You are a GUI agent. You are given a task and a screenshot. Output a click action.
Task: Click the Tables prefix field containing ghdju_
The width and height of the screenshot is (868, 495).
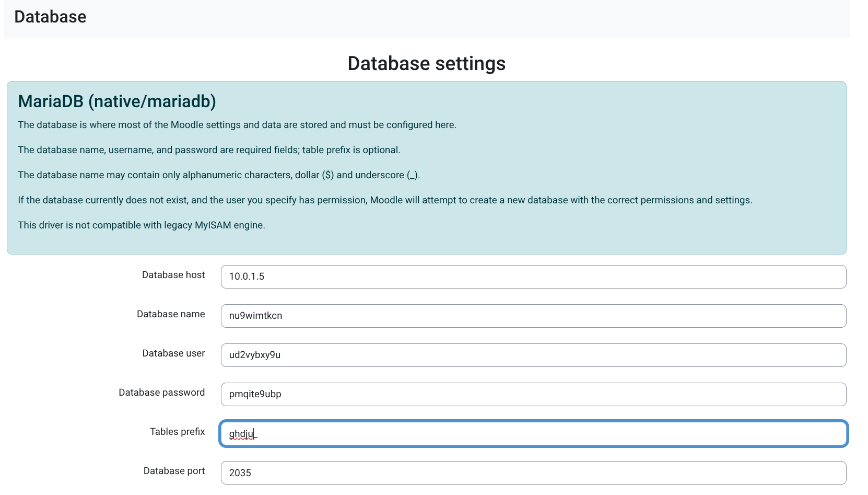533,433
